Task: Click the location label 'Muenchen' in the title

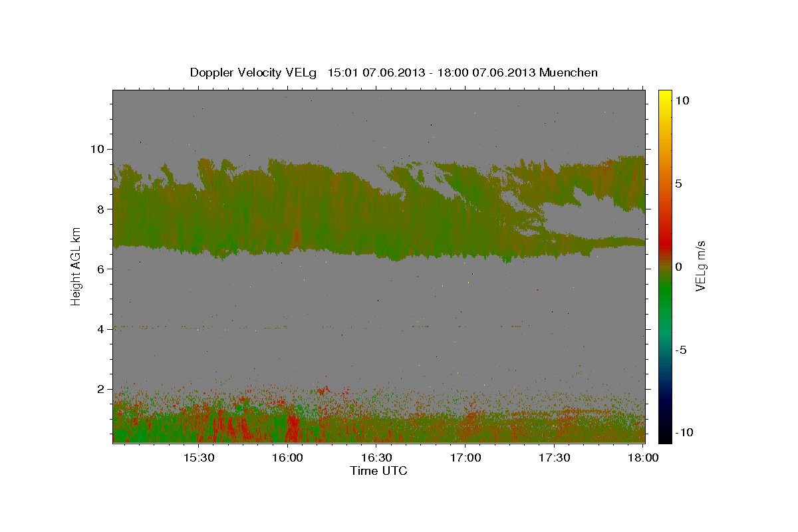Action: (569, 72)
